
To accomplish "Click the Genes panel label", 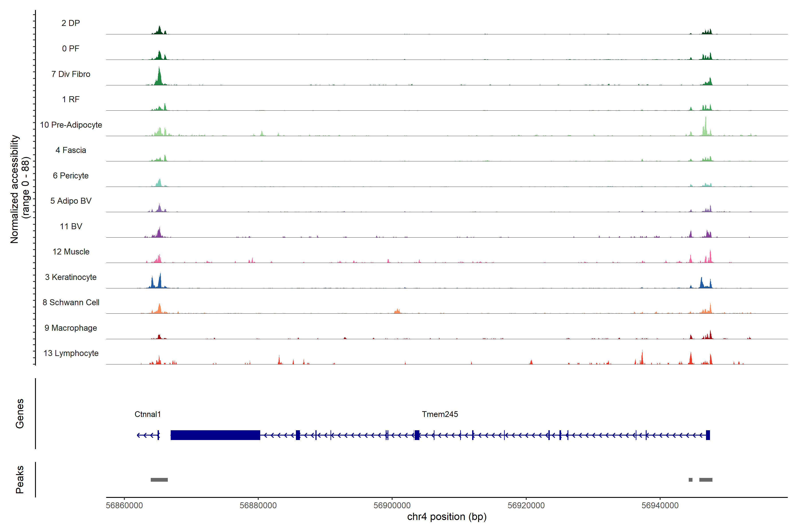I will 20,414.
